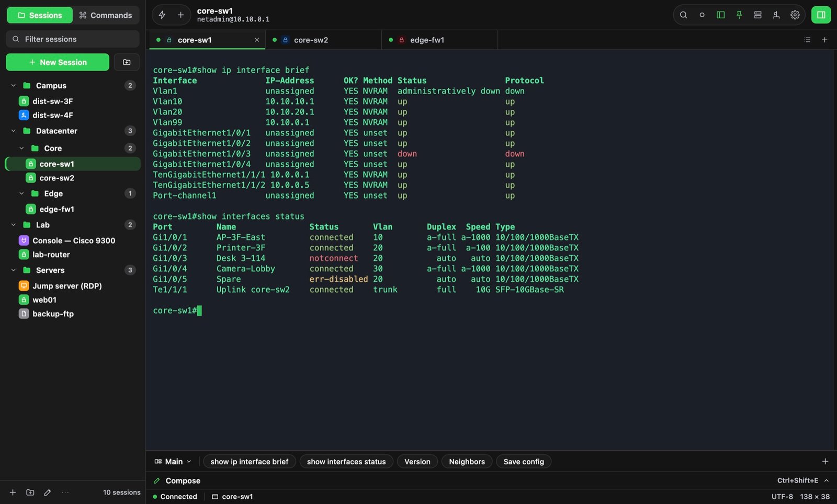Collapse the Campus folder
The height and width of the screenshot is (504, 837).
(14, 85)
